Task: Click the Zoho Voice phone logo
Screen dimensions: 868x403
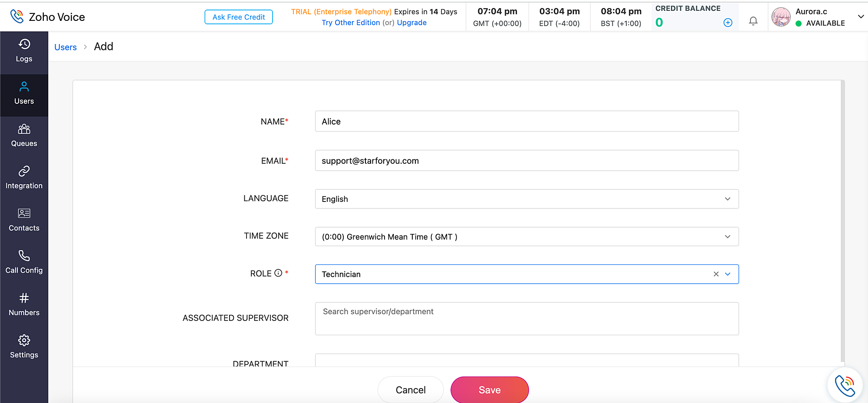Action: coord(17,17)
